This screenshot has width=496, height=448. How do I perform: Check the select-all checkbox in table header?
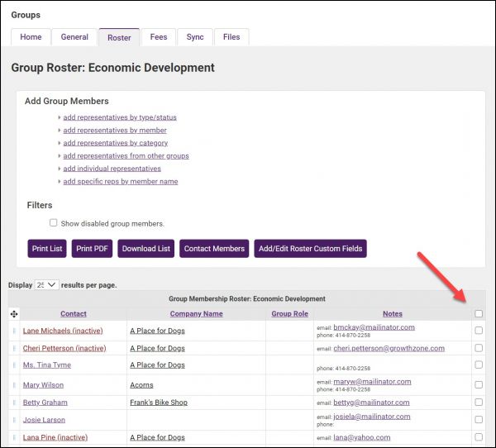(479, 314)
